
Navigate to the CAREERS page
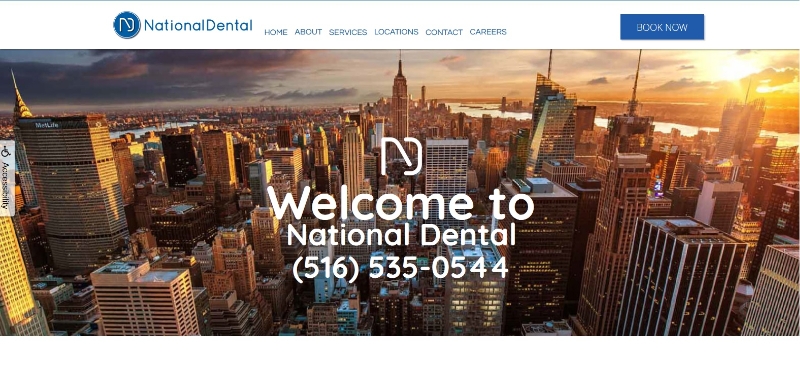[x=488, y=32]
